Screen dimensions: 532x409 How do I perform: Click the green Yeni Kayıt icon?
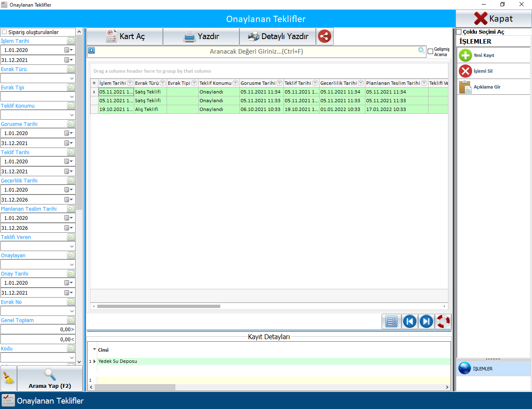(x=465, y=55)
